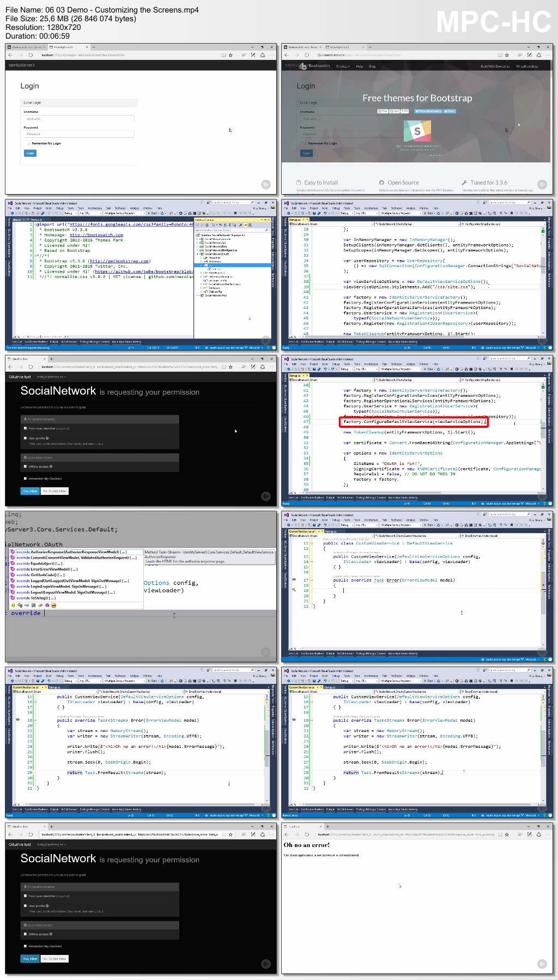Toggle 'Remember My Login' on white Login page
The image size is (558, 980).
[x=29, y=143]
